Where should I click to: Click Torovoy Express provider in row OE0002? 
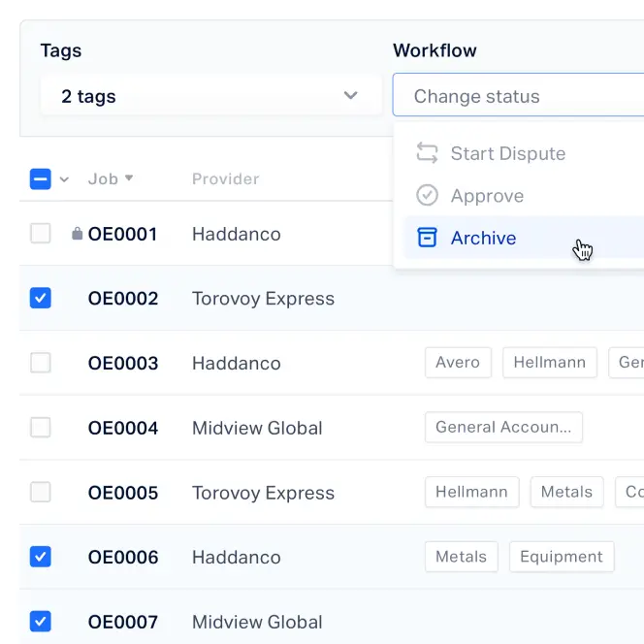[263, 299]
